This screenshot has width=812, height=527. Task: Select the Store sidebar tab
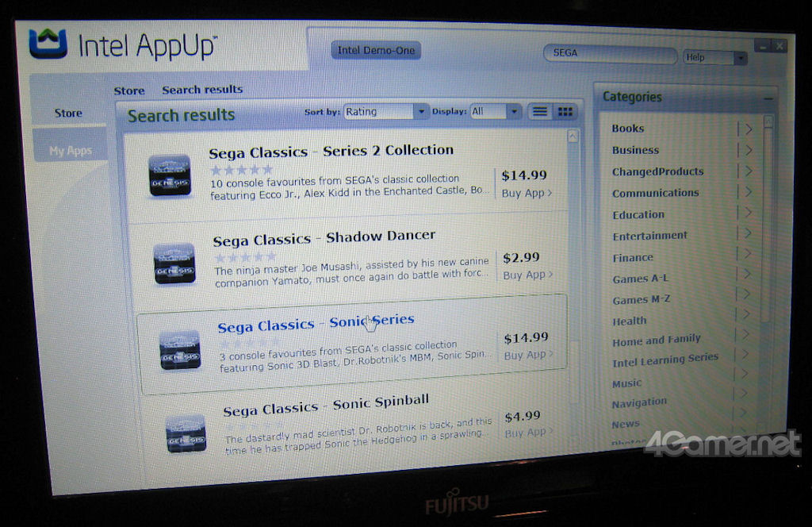tap(68, 113)
